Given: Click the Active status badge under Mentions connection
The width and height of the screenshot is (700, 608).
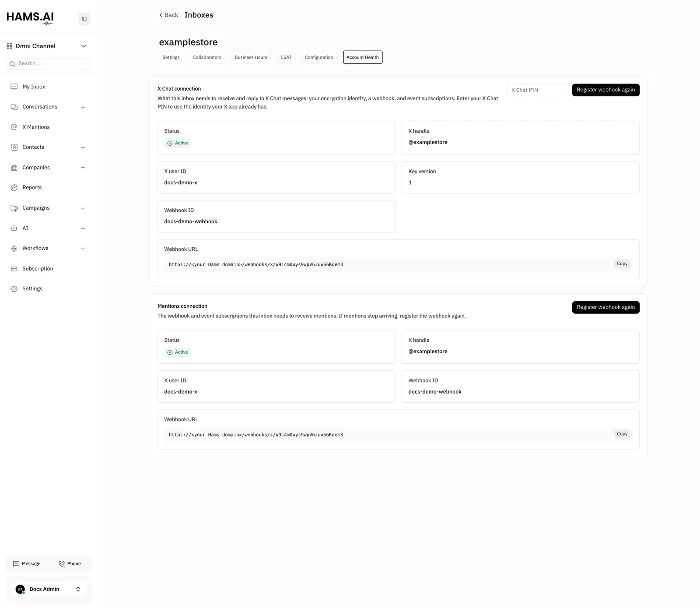Looking at the screenshot, I should tap(178, 352).
